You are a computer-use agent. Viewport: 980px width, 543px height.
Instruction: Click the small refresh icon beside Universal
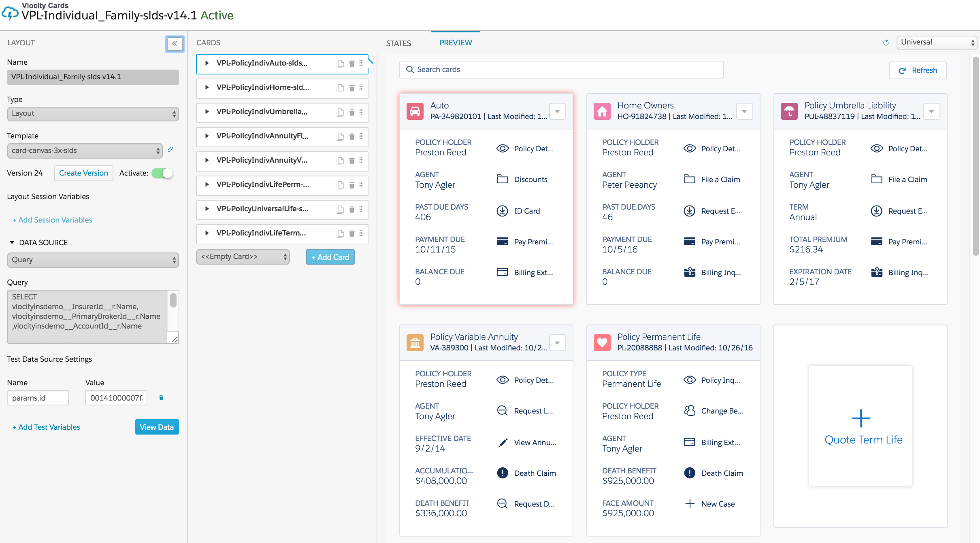(x=886, y=42)
